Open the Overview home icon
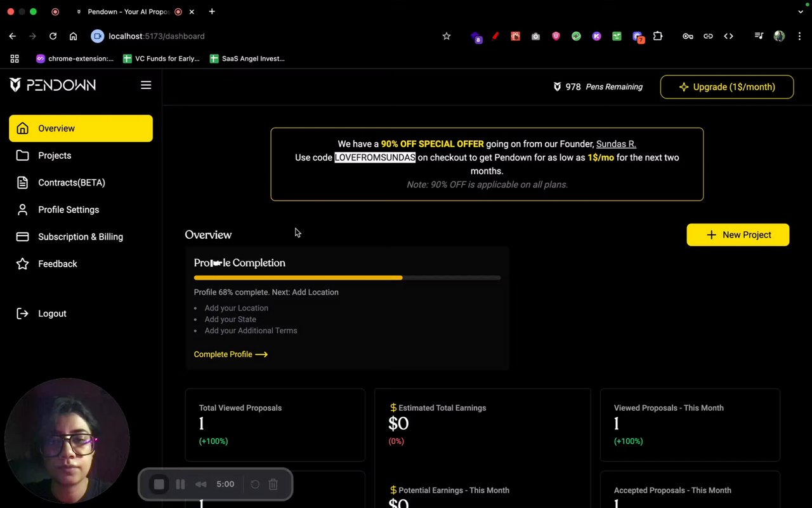Viewport: 812px width, 508px height. coord(23,128)
